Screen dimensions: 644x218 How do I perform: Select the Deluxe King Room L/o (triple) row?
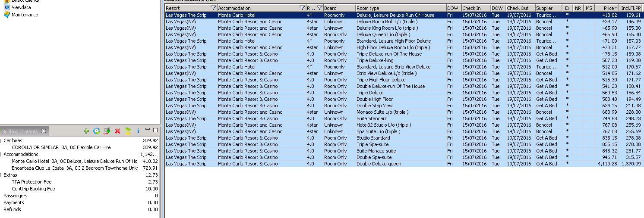pyautogui.click(x=404, y=28)
